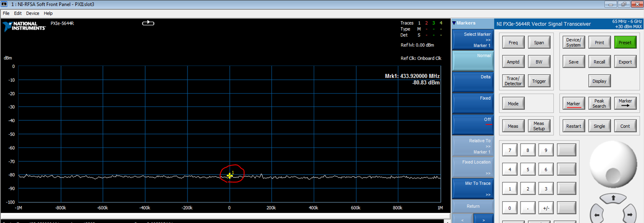This screenshot has height=223, width=644.
Task: Click the Single sweep button
Action: point(599,126)
